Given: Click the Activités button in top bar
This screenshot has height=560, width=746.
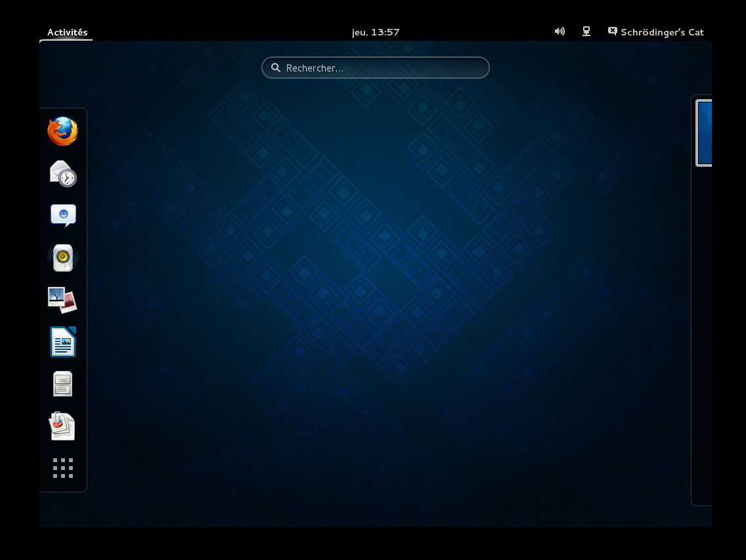Looking at the screenshot, I should (x=67, y=32).
